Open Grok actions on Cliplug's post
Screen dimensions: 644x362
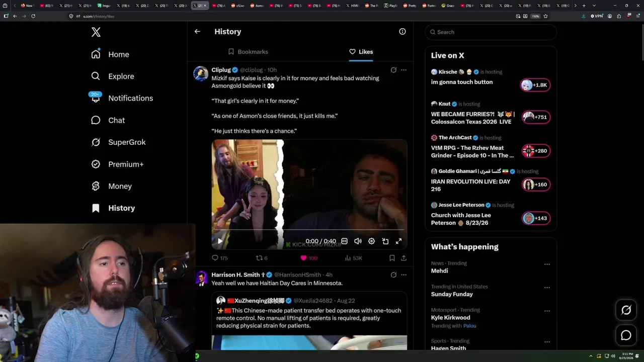393,70
